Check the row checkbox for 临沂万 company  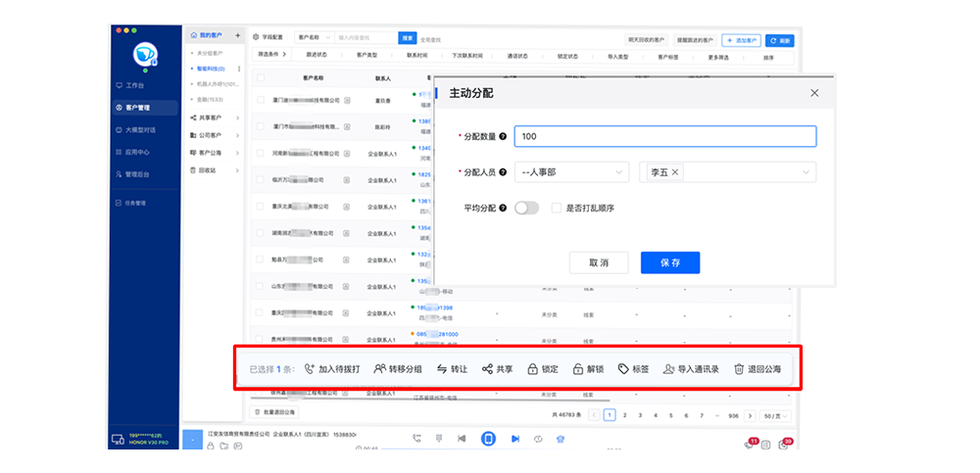(x=261, y=180)
